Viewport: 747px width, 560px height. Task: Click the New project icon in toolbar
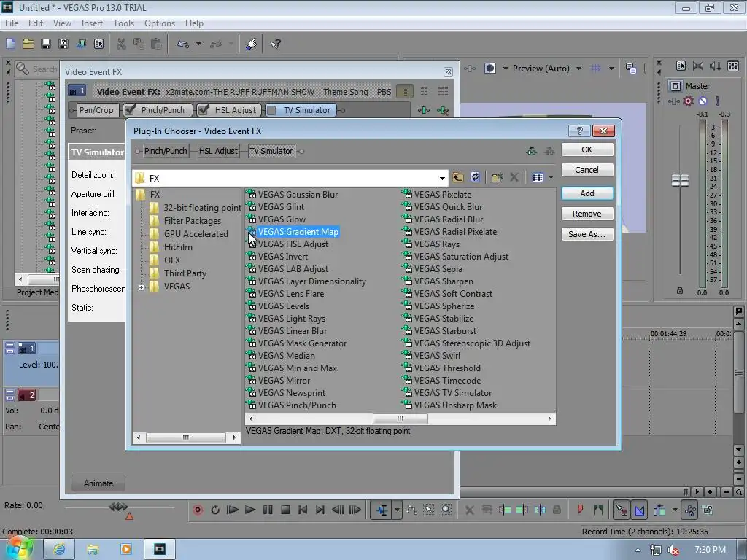pos(10,44)
